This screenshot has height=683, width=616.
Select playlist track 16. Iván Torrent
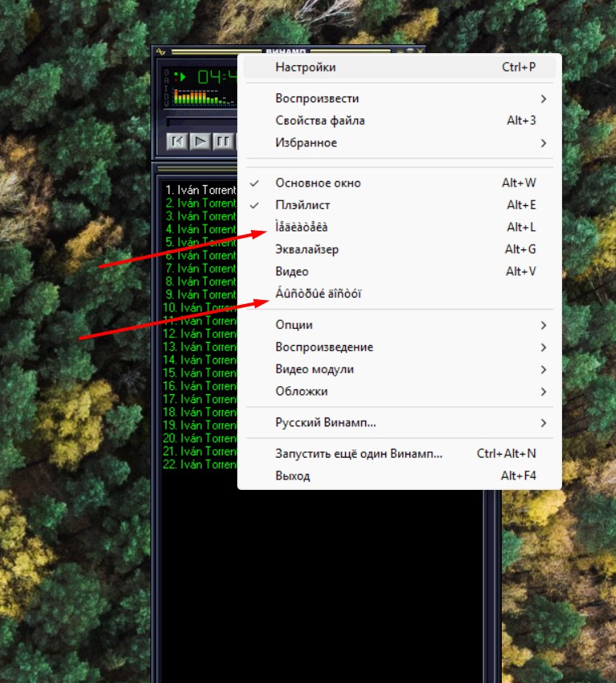coord(200,386)
